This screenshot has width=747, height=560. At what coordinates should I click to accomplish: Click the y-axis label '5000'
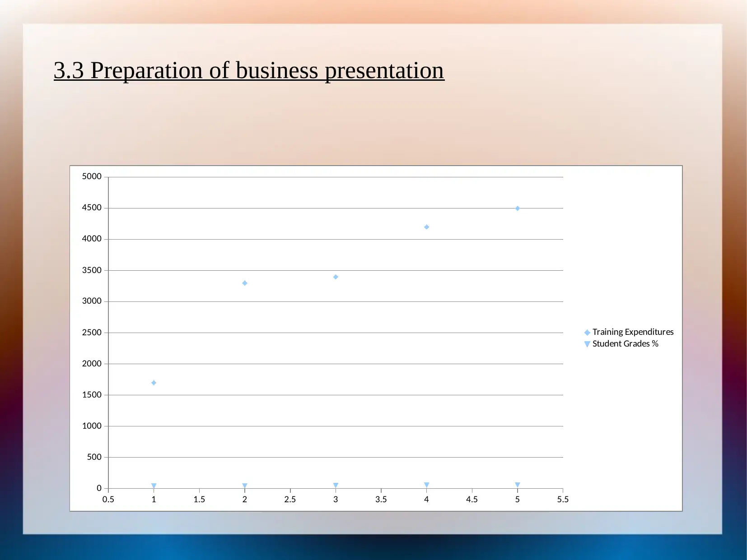point(92,176)
